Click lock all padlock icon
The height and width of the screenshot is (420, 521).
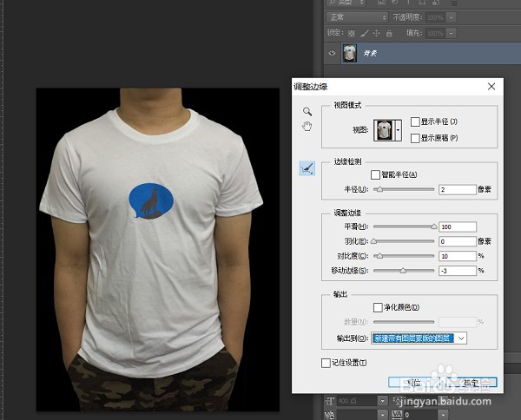pos(389,33)
